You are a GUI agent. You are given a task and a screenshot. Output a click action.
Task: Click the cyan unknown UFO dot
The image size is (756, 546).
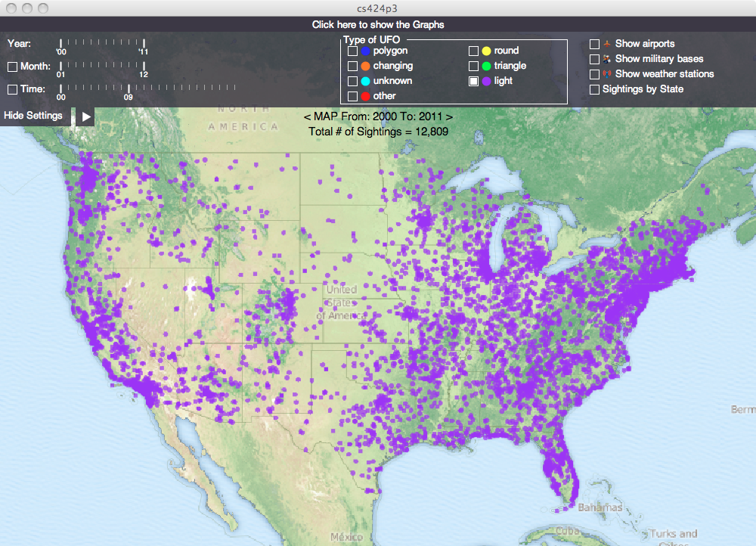[365, 81]
